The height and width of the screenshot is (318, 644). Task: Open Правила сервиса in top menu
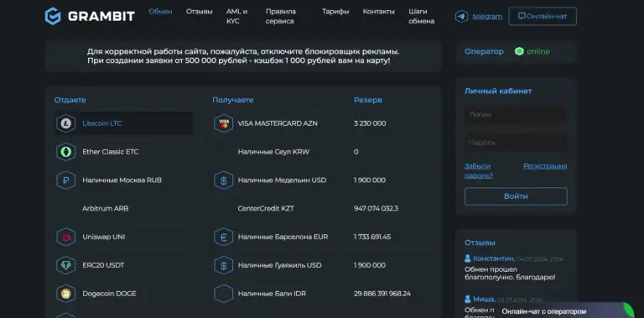pos(281,17)
